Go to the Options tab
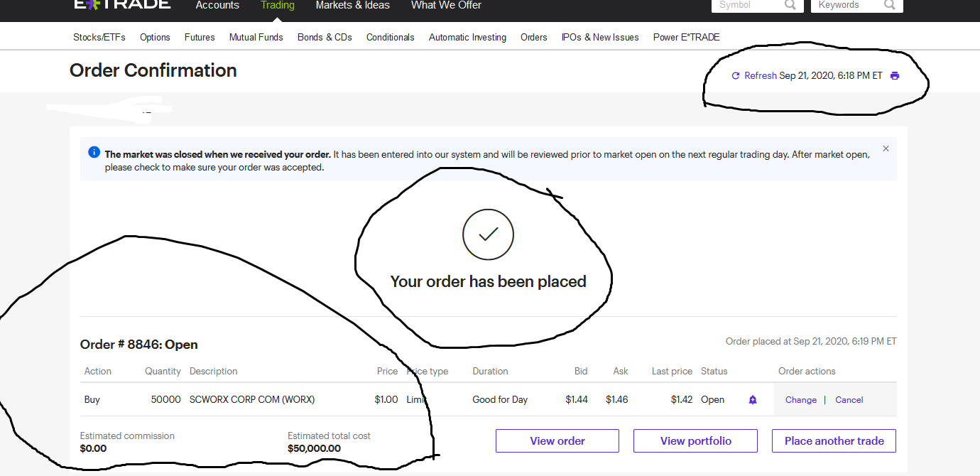Image resolution: width=980 pixels, height=476 pixels. (x=155, y=37)
